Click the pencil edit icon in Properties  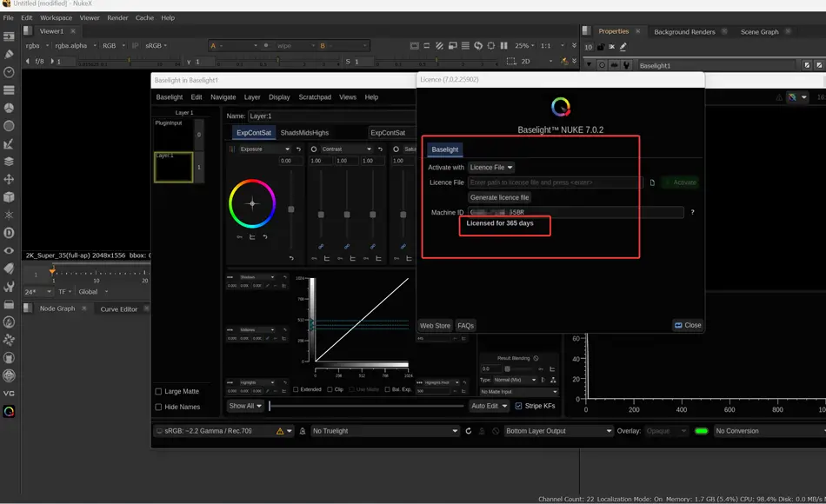(623, 47)
